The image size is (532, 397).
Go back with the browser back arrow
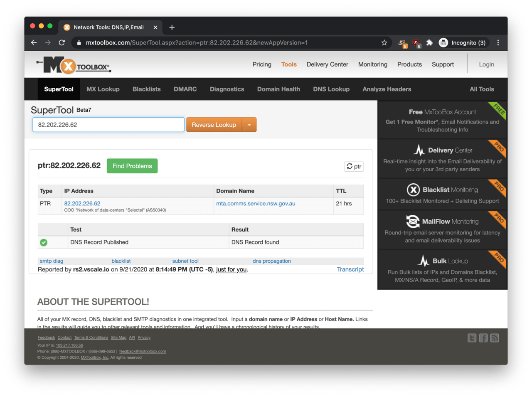click(34, 43)
